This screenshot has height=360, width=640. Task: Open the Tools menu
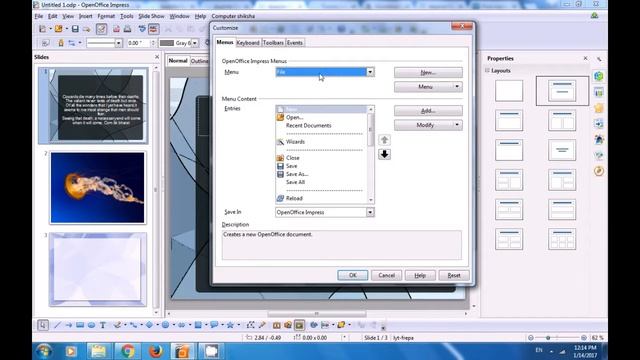[127, 16]
